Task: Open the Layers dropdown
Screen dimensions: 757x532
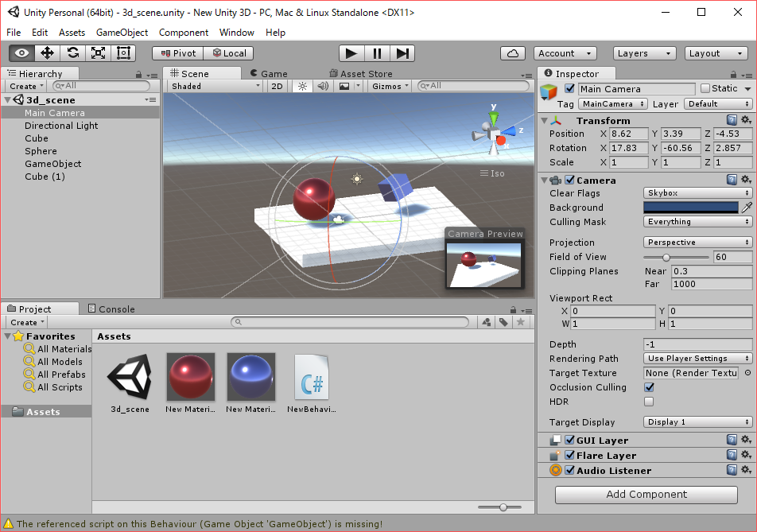Action: pyautogui.click(x=644, y=53)
